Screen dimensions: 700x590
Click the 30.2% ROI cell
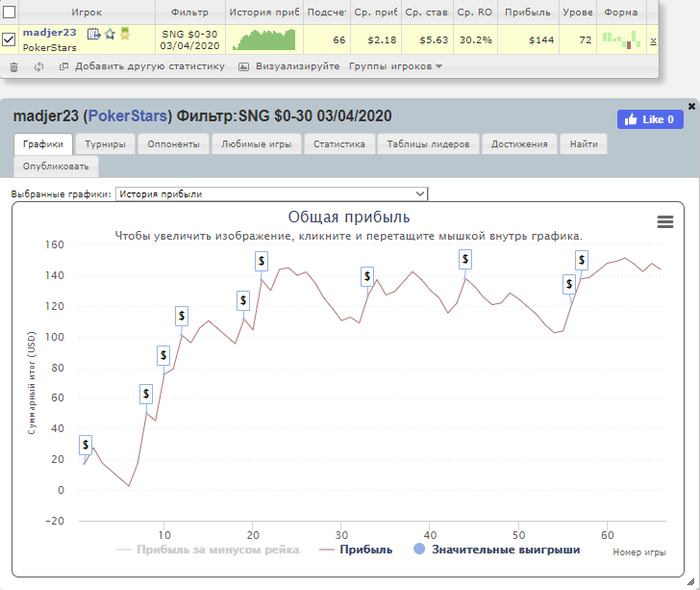click(475, 40)
